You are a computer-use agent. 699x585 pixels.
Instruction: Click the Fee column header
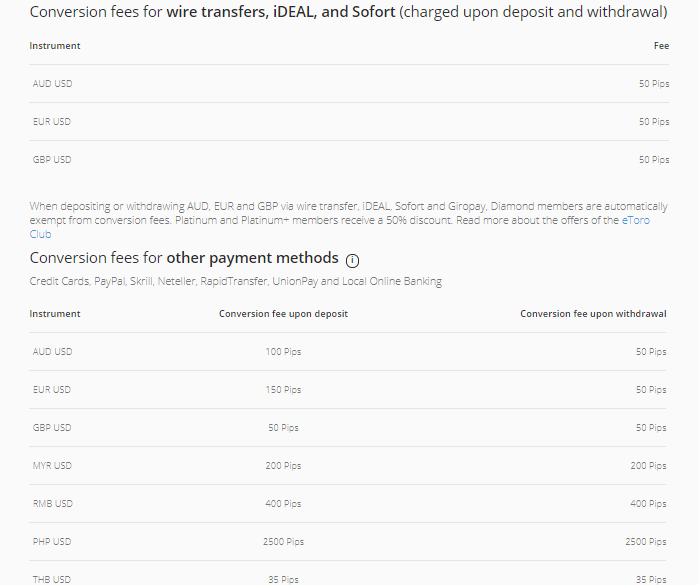coord(661,46)
